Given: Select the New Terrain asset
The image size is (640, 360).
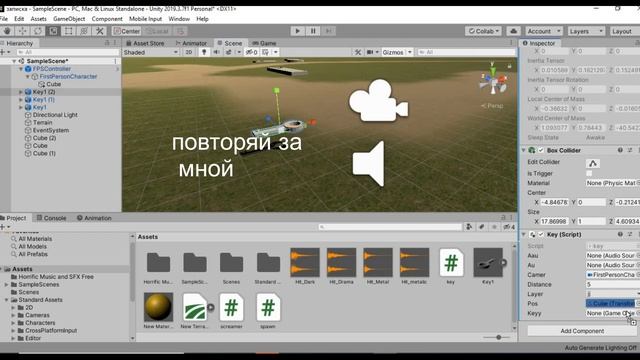Looking at the screenshot, I should 195,311.
